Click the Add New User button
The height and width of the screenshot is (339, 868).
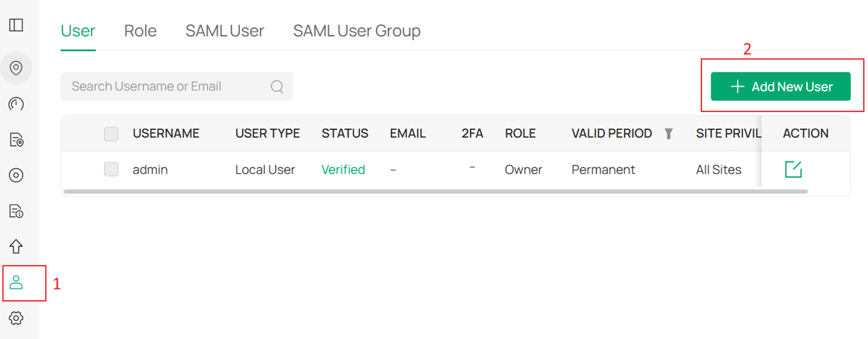pos(780,87)
